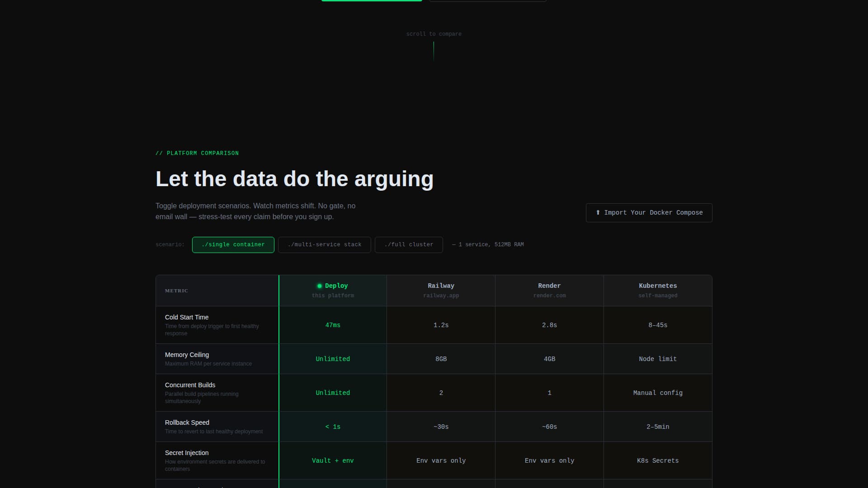Viewport: 868px width, 488px height.
Task: Click the Vault + env cell
Action: (333, 461)
